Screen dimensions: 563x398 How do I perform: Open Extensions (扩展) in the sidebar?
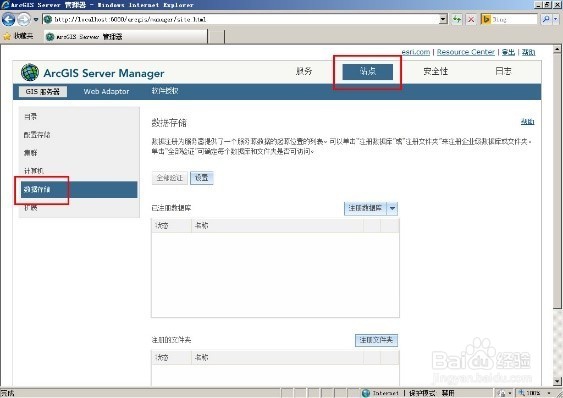pyautogui.click(x=31, y=208)
